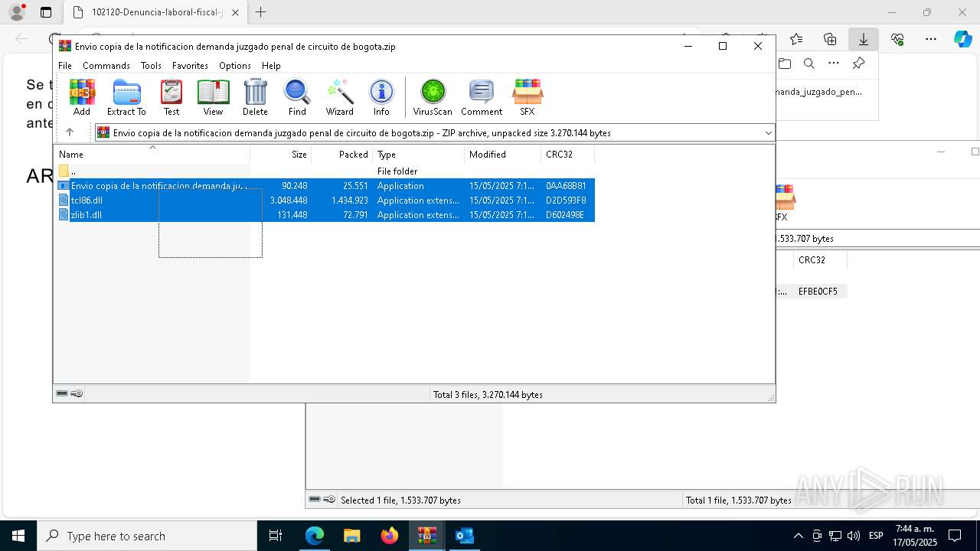Open Edge settings and more menu

pos(931,39)
